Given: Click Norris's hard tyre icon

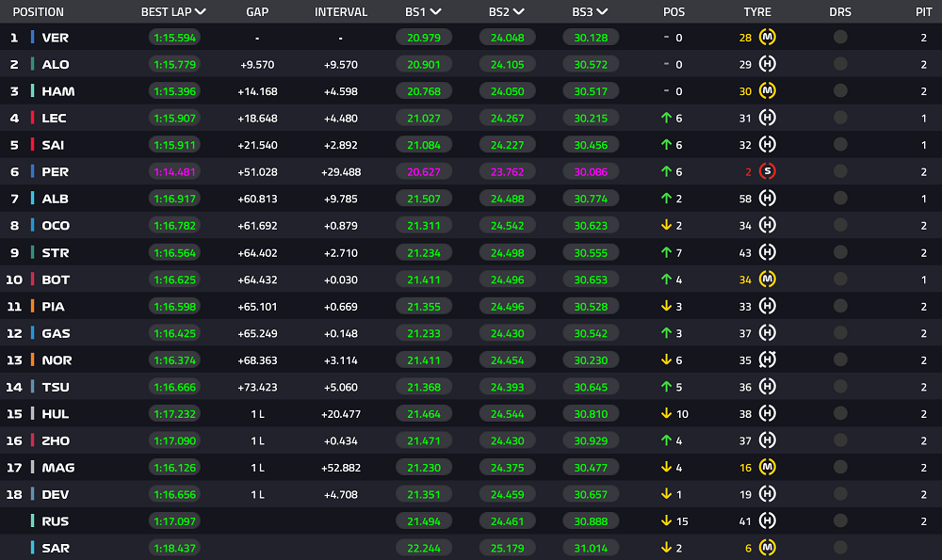Looking at the screenshot, I should coord(767,360).
